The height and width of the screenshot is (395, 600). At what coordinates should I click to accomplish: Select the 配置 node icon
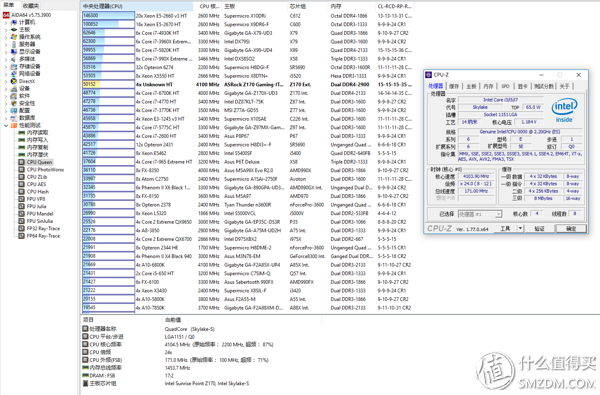click(x=14, y=111)
